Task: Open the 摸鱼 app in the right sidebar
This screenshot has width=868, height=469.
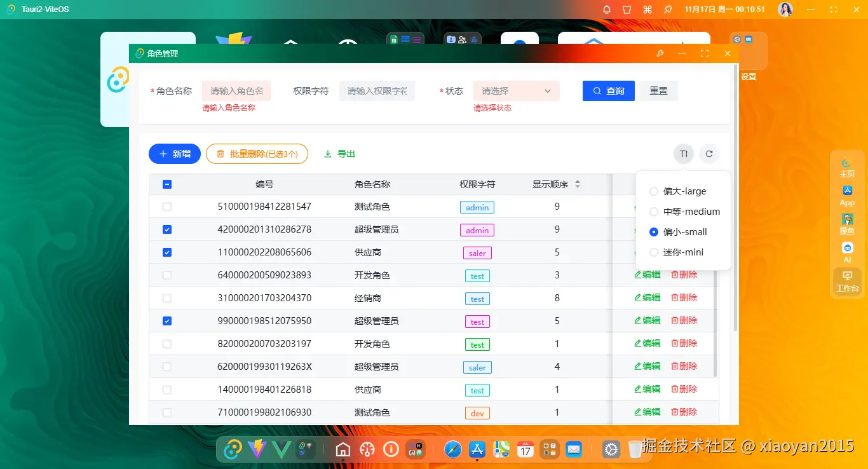Action: [847, 222]
